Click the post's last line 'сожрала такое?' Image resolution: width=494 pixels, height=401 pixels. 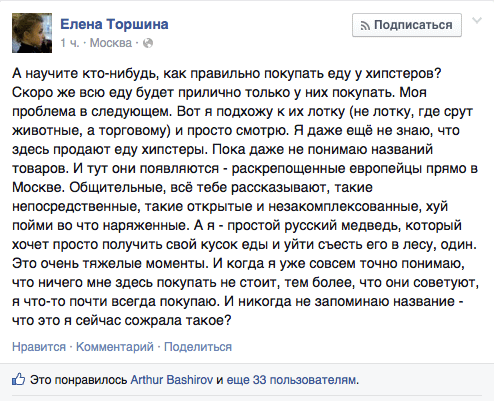pos(122,320)
